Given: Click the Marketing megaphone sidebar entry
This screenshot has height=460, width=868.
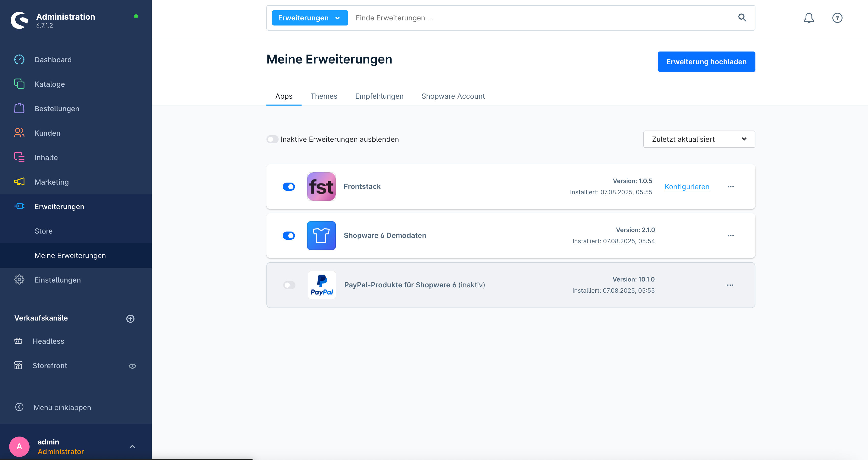Looking at the screenshot, I should click(x=51, y=182).
